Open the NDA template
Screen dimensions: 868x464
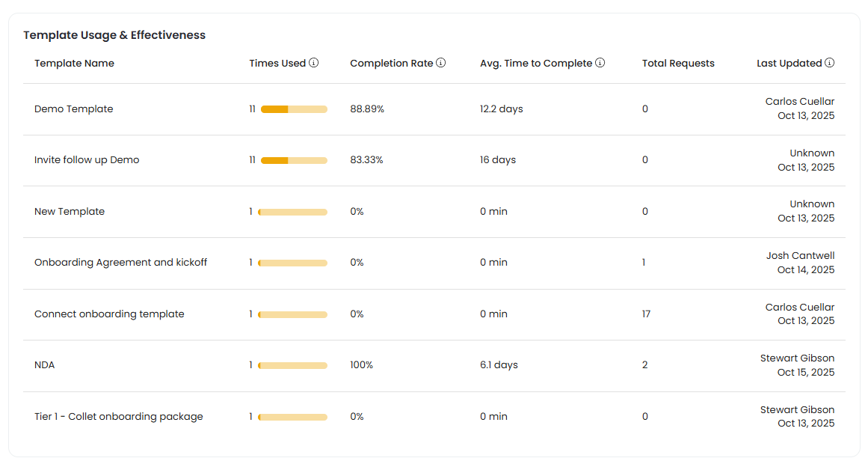[45, 365]
